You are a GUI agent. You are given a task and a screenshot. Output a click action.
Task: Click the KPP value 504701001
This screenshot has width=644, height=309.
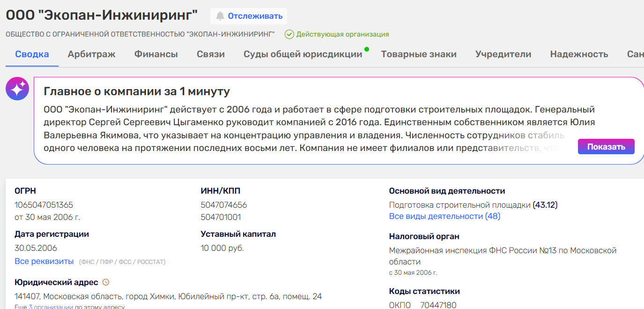pos(221,217)
